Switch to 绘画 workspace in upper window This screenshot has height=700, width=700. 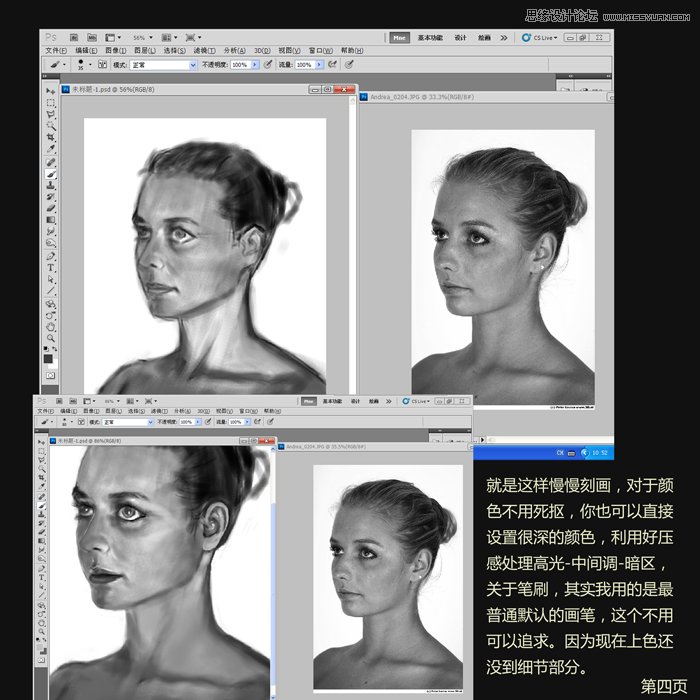point(484,38)
